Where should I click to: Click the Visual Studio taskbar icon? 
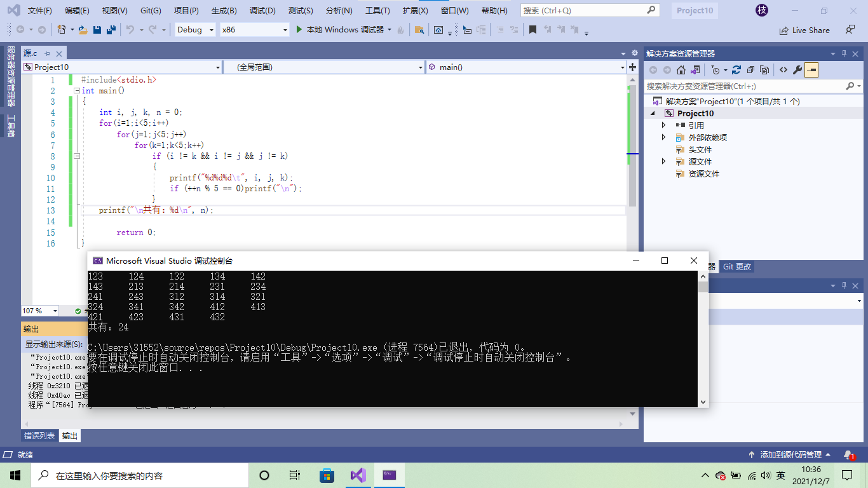(x=358, y=475)
